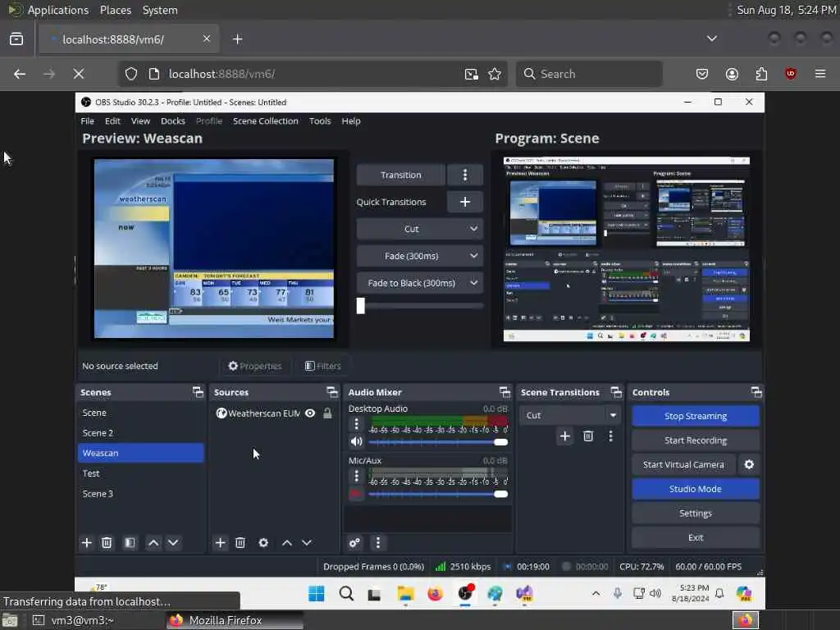Open the Edit menu

[112, 121]
